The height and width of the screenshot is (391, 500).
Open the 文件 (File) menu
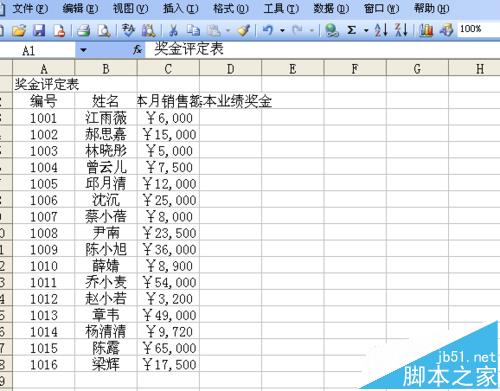click(x=30, y=8)
